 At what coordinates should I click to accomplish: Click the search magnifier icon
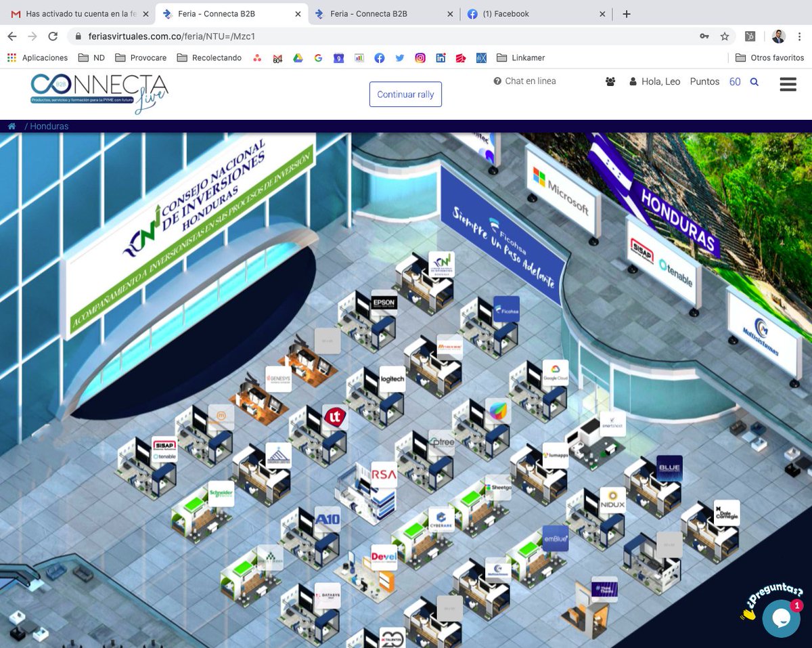point(754,81)
